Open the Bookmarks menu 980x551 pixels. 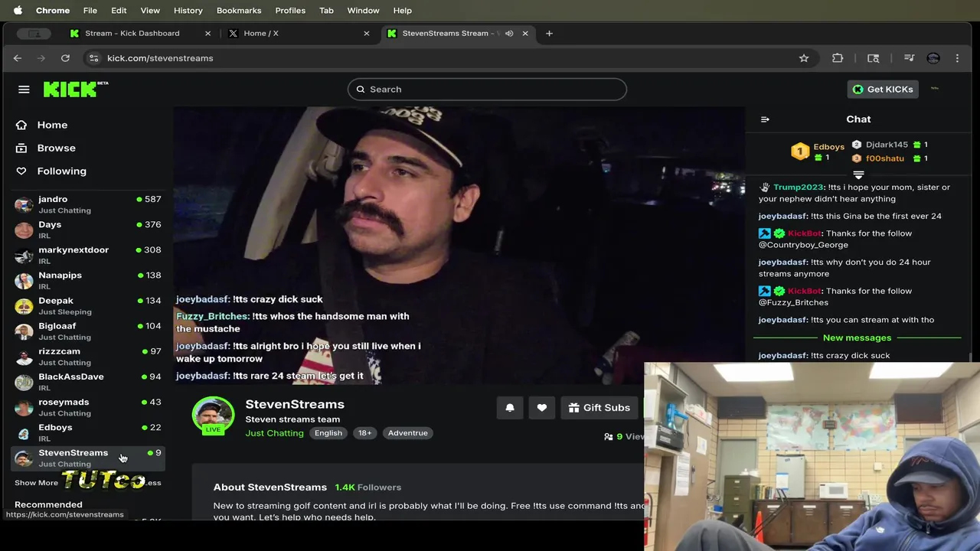click(x=239, y=10)
